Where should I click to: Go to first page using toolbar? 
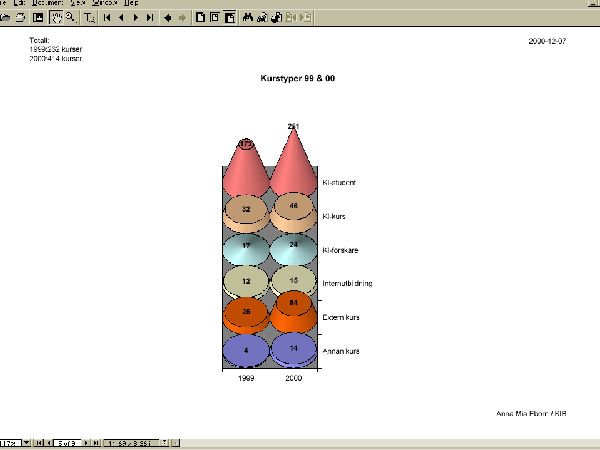(107, 17)
